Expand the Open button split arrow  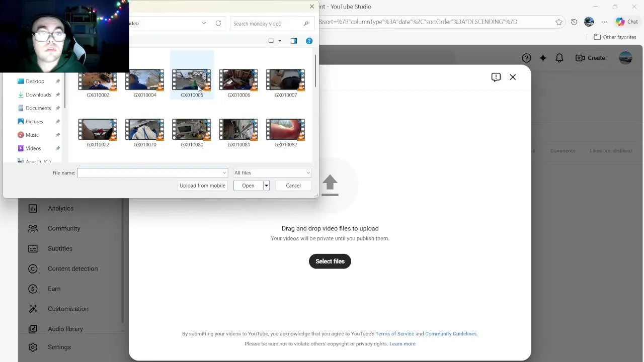coord(266,186)
